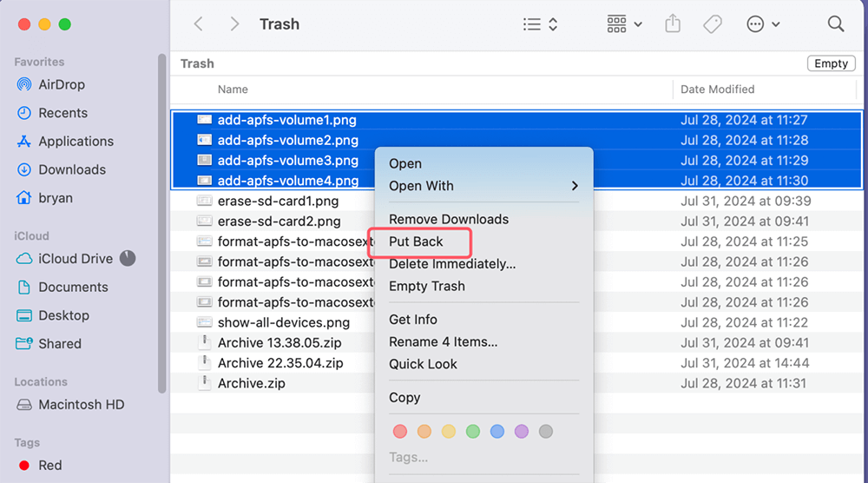
Task: Select Delete Immediately from context menu
Action: [x=452, y=264]
